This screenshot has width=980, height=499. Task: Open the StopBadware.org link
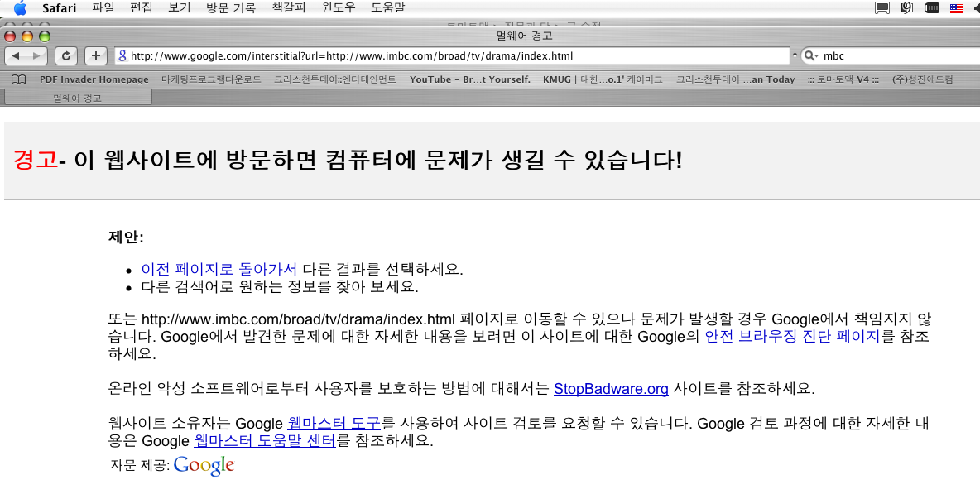(611, 388)
